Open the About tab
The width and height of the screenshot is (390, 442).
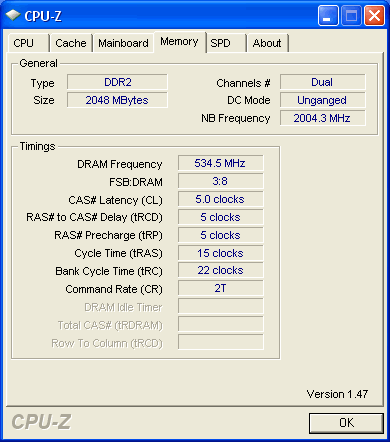coord(267,43)
